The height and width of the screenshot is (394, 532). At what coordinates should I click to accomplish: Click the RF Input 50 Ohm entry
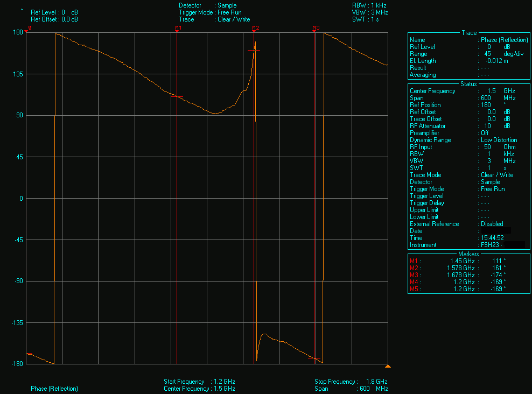tap(463, 147)
